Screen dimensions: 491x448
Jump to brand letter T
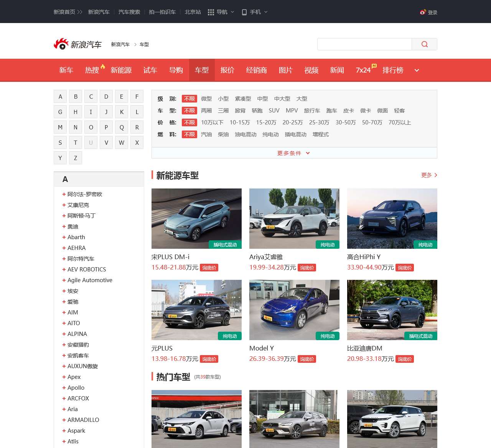click(76, 142)
